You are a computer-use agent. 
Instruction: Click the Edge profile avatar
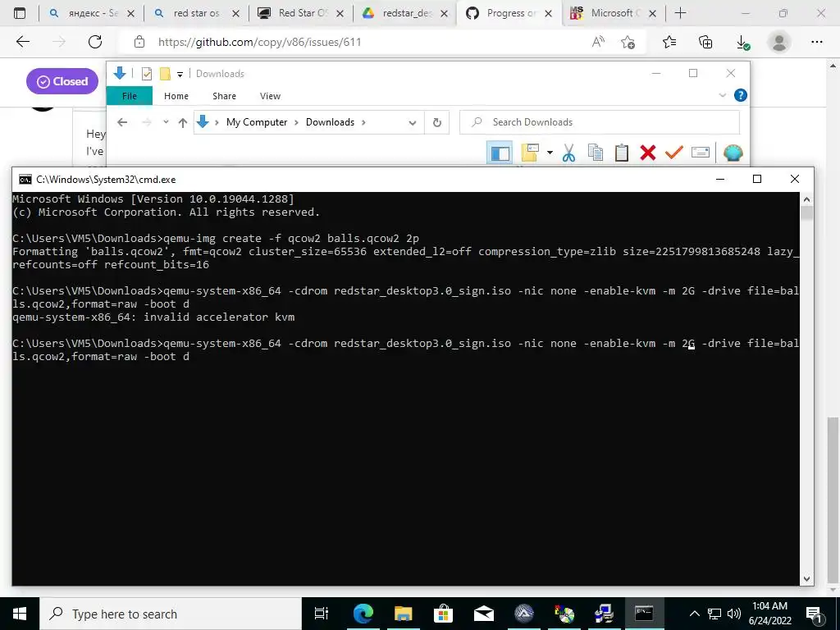coord(779,42)
